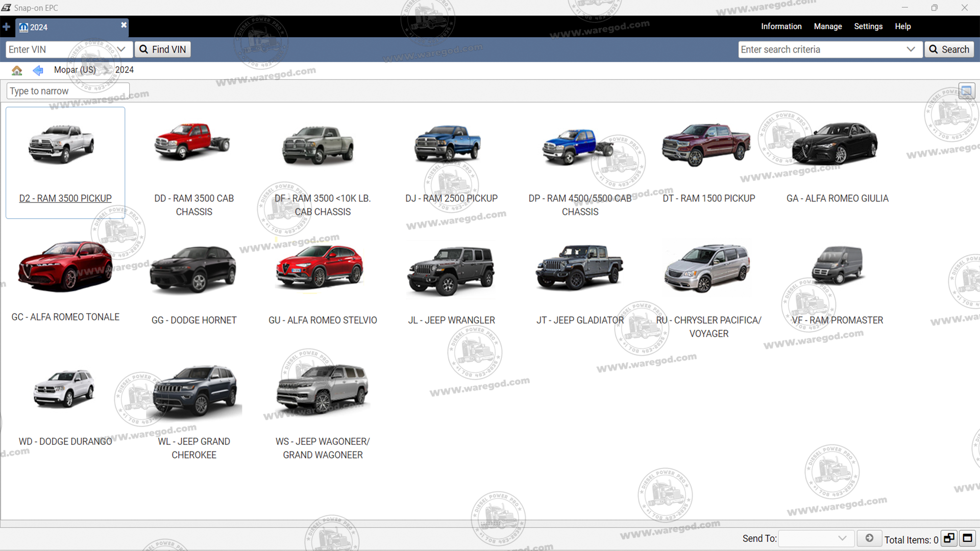Image resolution: width=980 pixels, height=551 pixels.
Task: Open the Information menu
Action: click(781, 27)
